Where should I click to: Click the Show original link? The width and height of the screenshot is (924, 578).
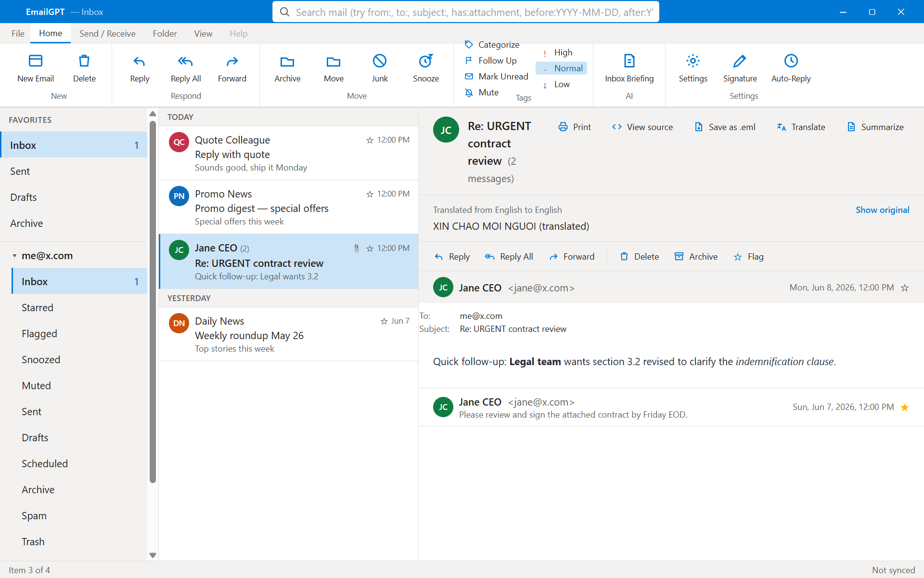click(x=882, y=210)
